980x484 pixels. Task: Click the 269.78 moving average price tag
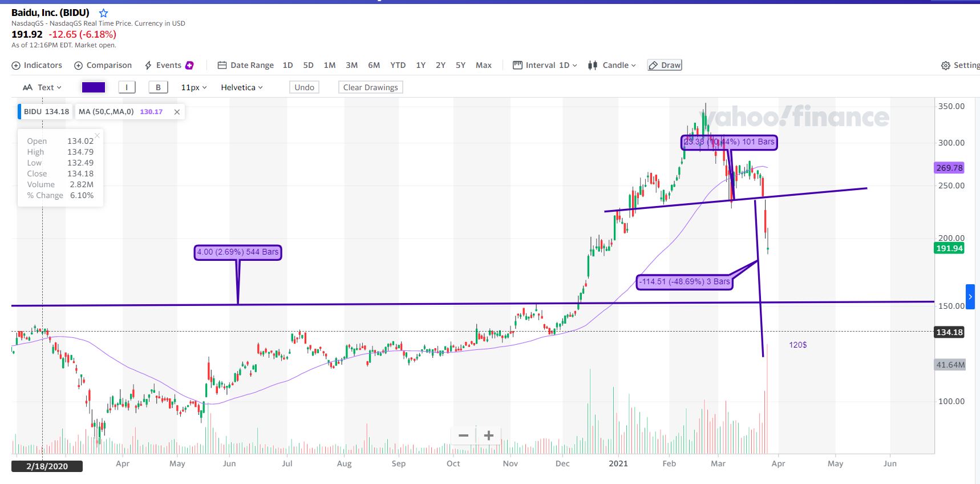pyautogui.click(x=950, y=168)
